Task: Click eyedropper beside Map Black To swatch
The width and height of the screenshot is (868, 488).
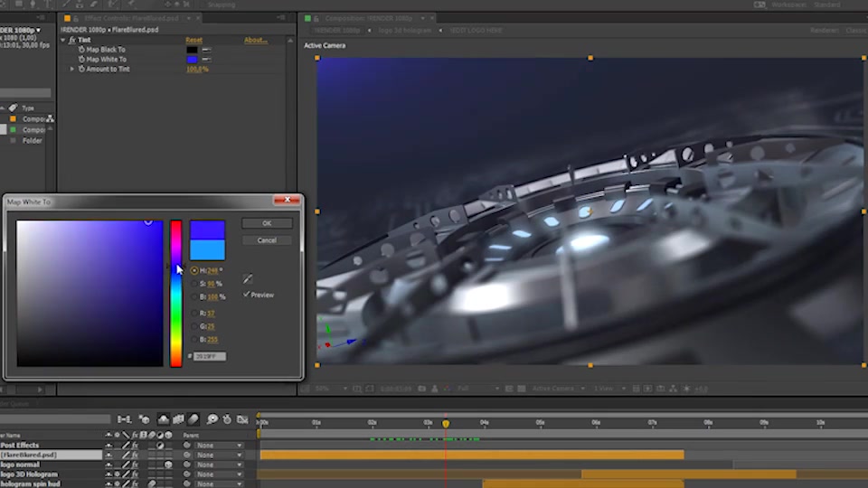Action: [x=206, y=50]
